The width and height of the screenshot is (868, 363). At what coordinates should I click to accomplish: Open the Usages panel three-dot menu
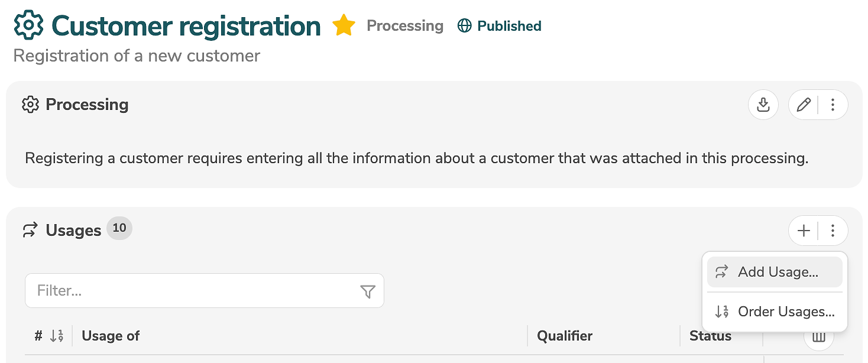tap(833, 231)
